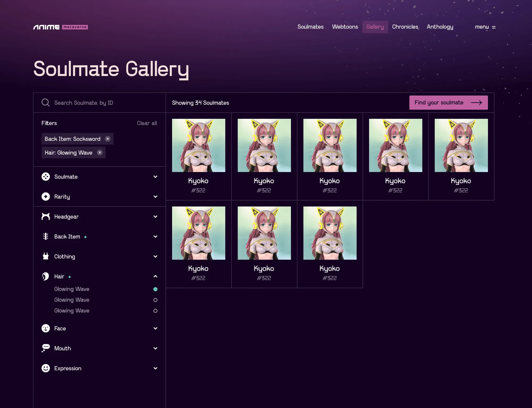This screenshot has height=408, width=532.
Task: Click the search magnifier icon
Action: coord(45,103)
